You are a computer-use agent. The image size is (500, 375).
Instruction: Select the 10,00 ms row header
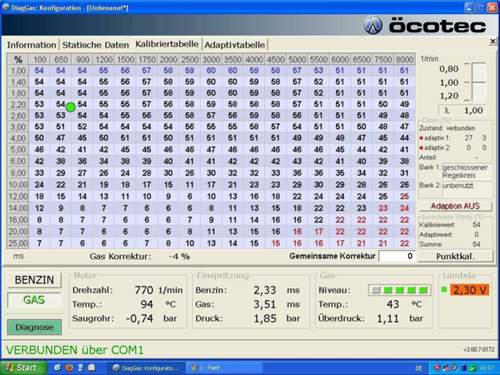[x=18, y=185]
